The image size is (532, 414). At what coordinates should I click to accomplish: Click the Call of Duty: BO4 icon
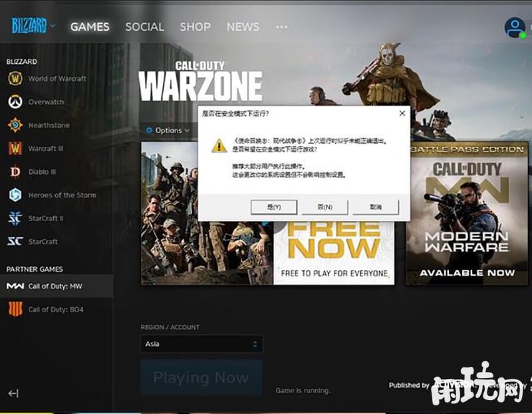tap(15, 309)
